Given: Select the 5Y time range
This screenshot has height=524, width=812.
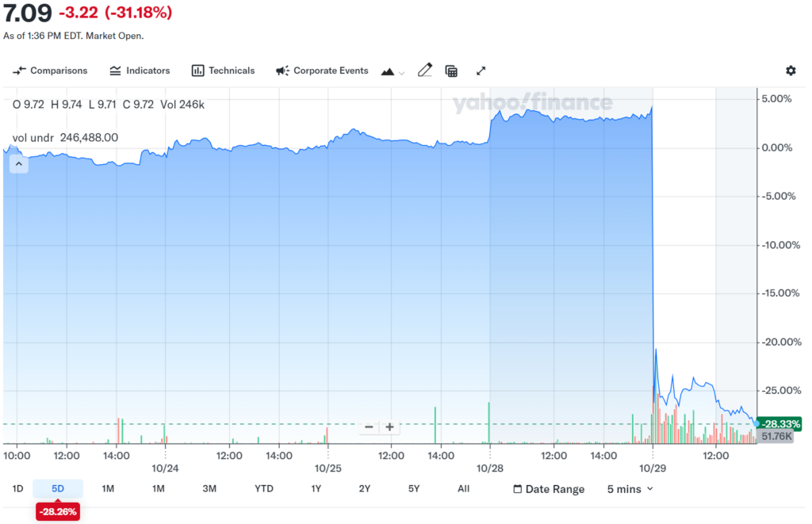Looking at the screenshot, I should (x=414, y=488).
